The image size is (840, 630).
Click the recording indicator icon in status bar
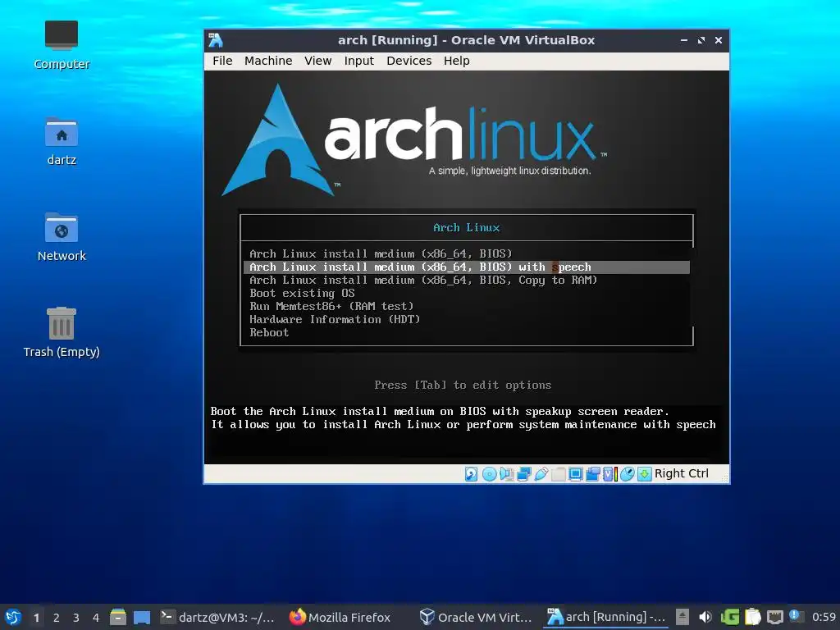tap(592, 474)
